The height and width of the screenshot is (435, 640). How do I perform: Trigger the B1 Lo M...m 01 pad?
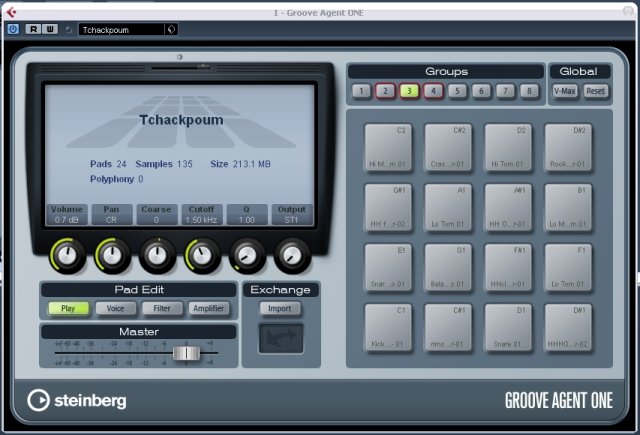click(x=568, y=208)
